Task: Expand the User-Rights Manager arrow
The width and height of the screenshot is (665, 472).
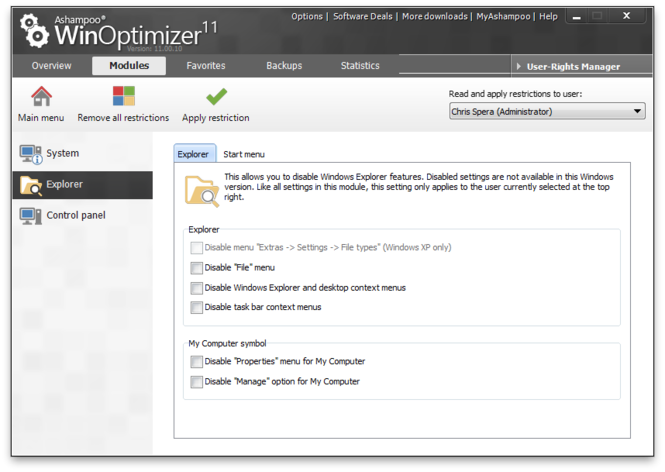Action: click(518, 67)
